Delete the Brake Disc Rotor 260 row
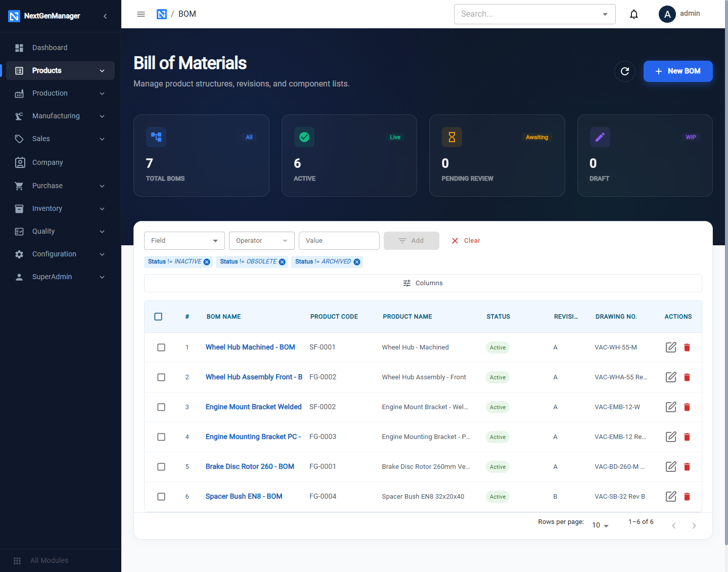 687,467
